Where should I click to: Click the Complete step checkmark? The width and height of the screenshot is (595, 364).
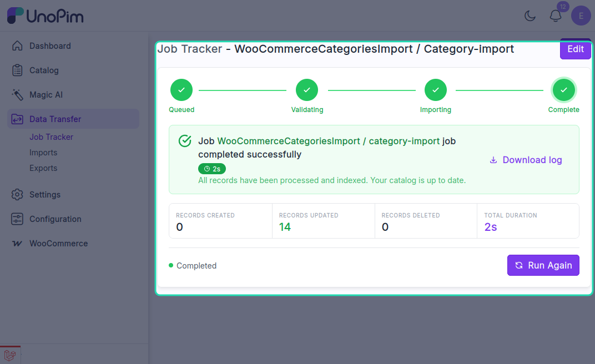[564, 90]
